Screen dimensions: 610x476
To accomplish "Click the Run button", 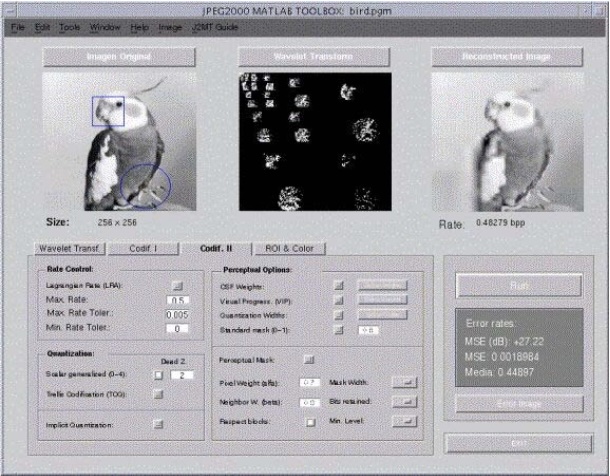I will tap(519, 285).
